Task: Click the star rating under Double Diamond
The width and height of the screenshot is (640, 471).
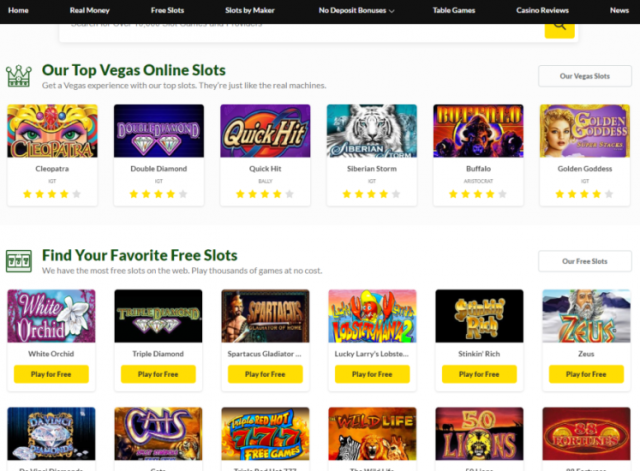Action: coord(159,194)
